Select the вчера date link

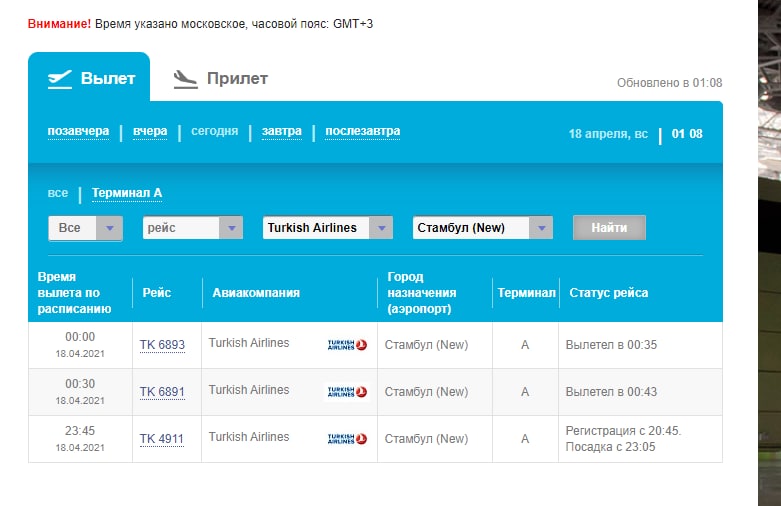(x=150, y=131)
